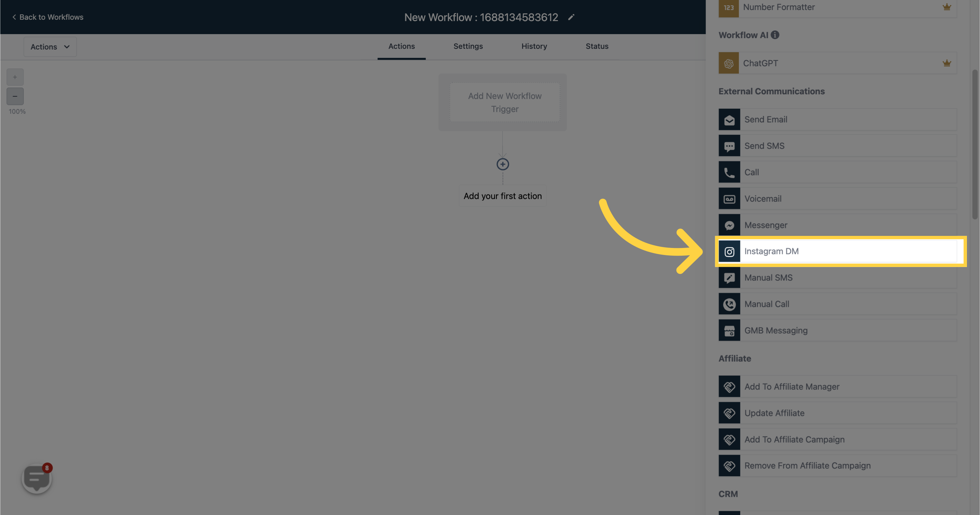This screenshot has height=515, width=980.
Task: Select the Send Email action icon
Action: click(x=729, y=119)
